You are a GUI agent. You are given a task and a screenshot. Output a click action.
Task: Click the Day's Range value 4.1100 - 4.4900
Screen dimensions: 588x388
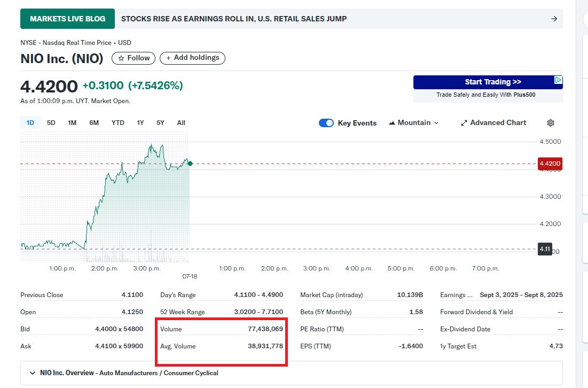pyautogui.click(x=258, y=295)
